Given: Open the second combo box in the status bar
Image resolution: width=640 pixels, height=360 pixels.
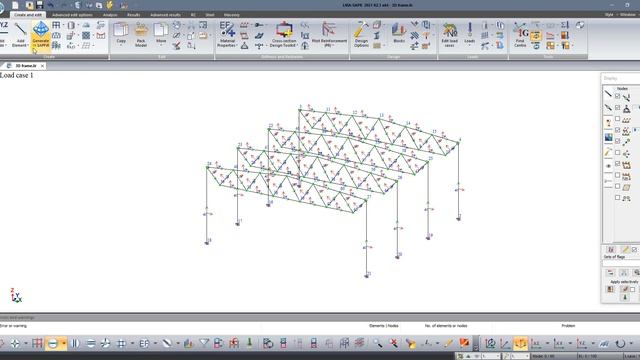Looking at the screenshot, I should pyautogui.click(x=520, y=356).
